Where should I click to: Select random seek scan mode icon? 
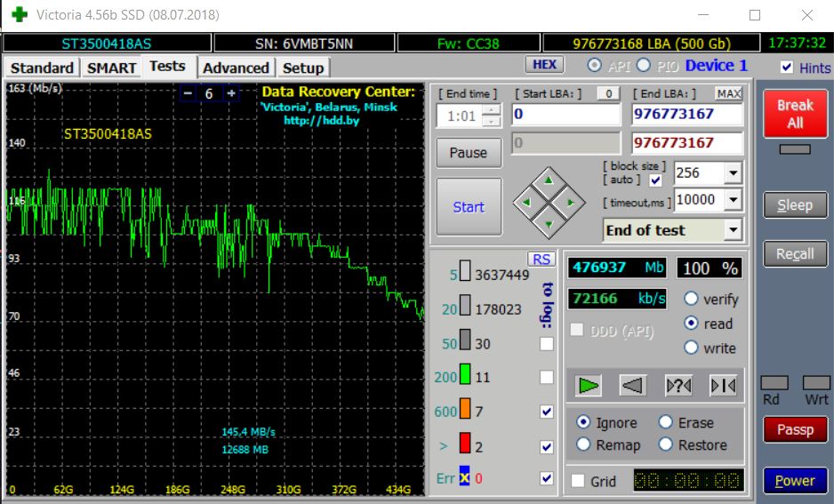(678, 386)
